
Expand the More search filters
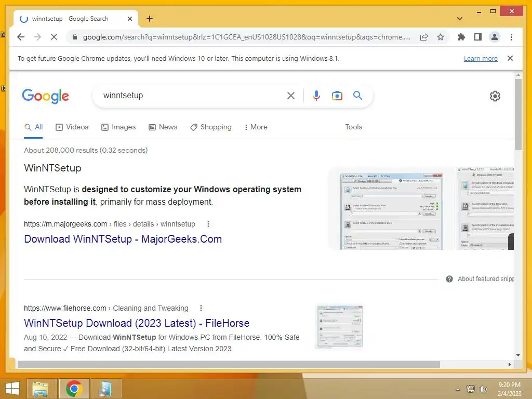point(256,127)
